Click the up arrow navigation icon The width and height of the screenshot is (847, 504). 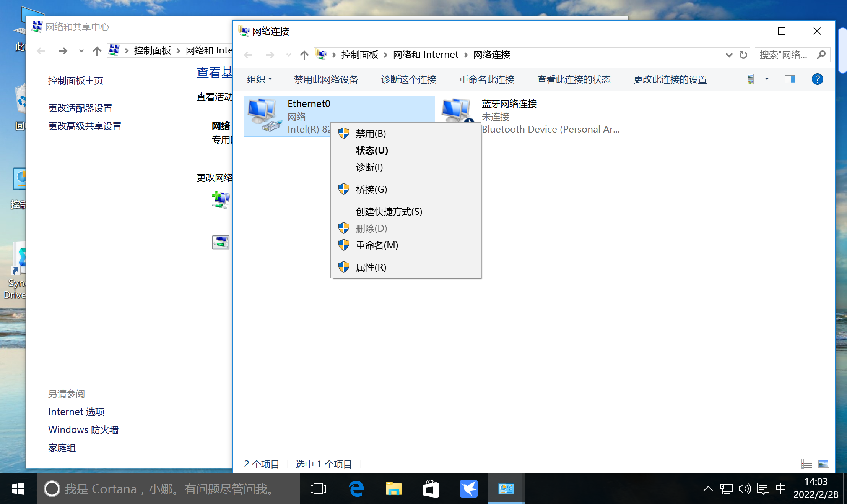coord(304,55)
